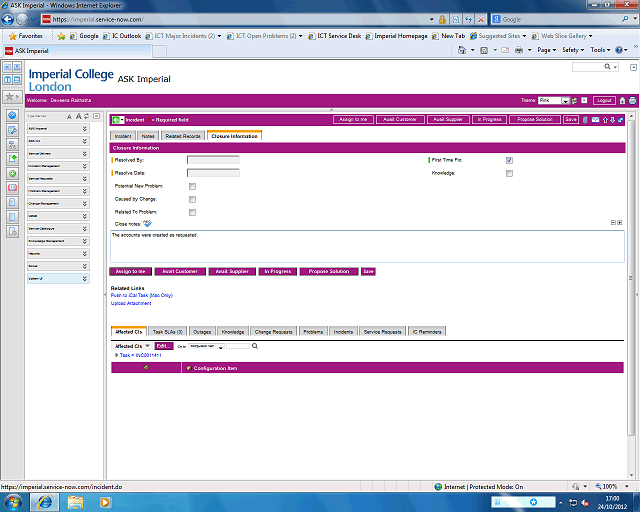This screenshot has height=512, width=640.
Task: Click the Upload Attachment link
Action: point(131,303)
